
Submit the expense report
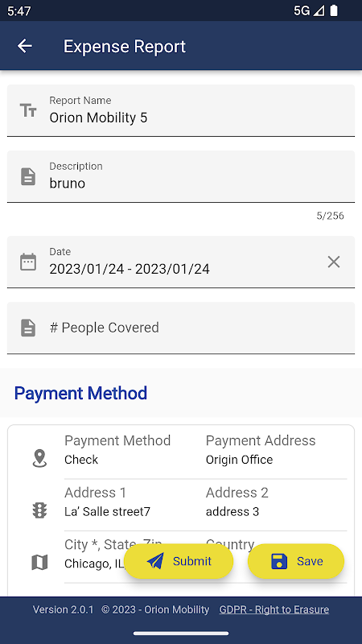(179, 561)
